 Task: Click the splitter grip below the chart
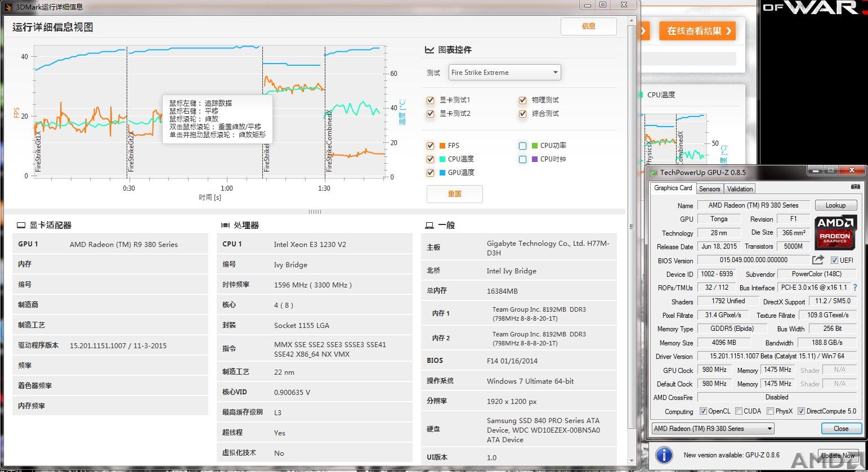click(x=315, y=212)
